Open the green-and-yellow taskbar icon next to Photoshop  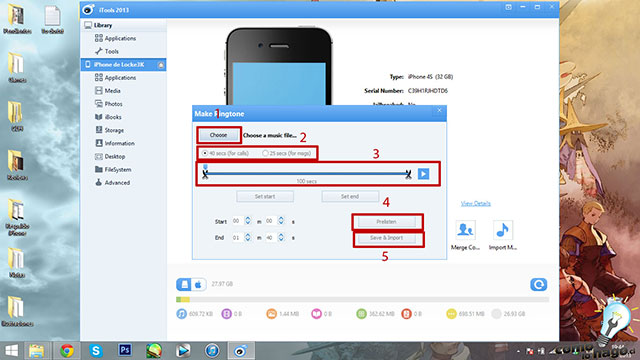(154, 351)
